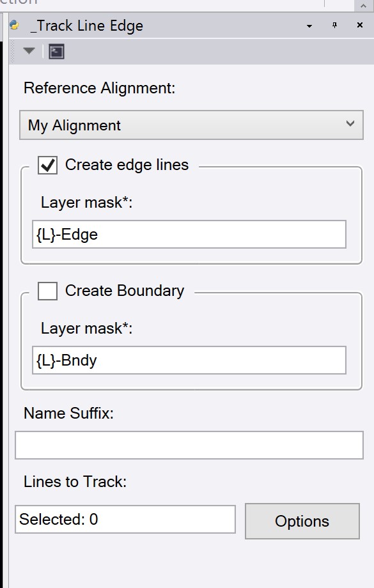
Task: Click the Create Boundary label text
Action: [125, 291]
